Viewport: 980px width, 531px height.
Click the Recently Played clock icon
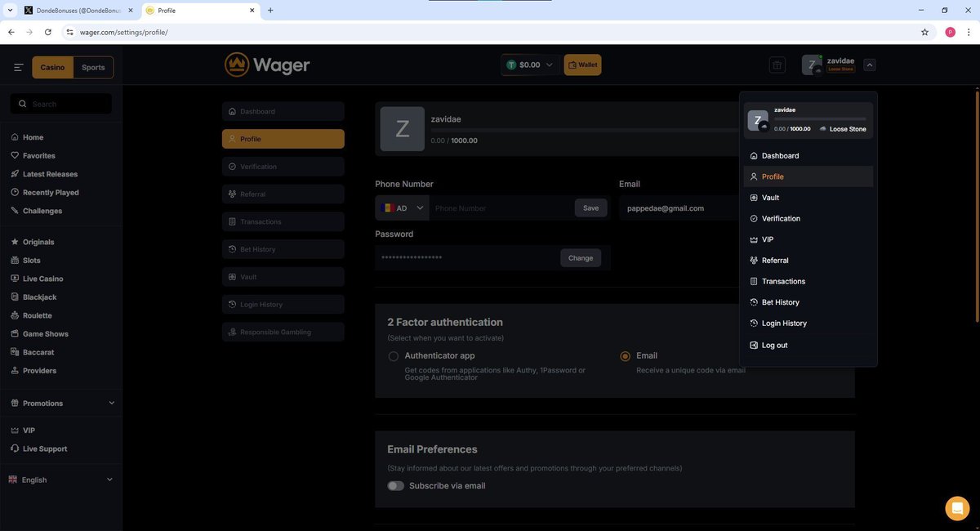click(15, 192)
